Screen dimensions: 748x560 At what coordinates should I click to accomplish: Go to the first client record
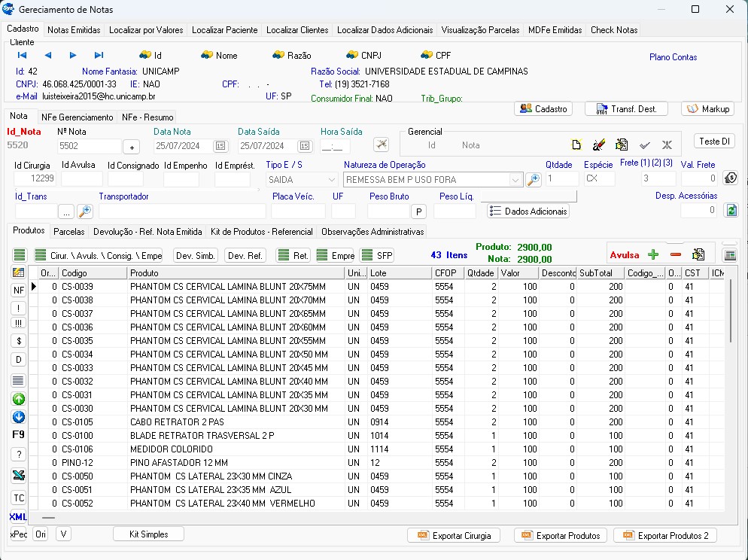[x=22, y=55]
